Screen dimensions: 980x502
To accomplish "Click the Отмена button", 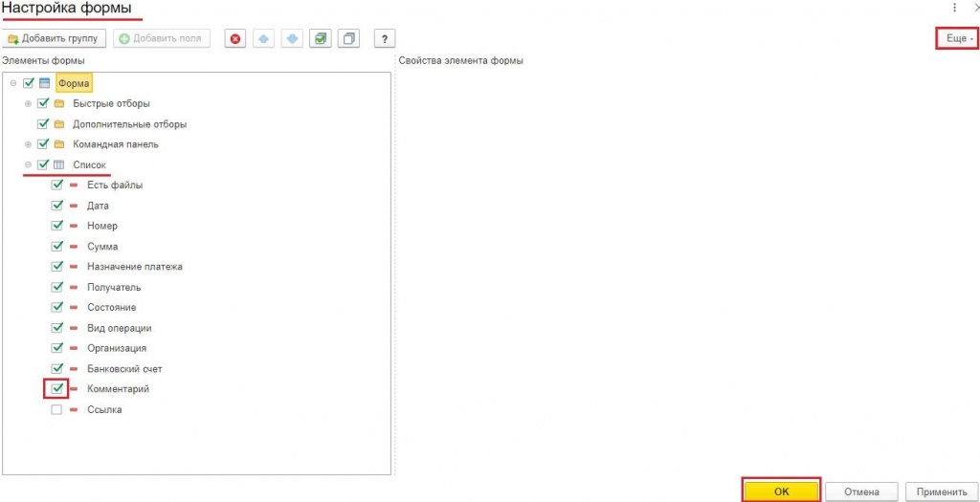I will point(861,491).
